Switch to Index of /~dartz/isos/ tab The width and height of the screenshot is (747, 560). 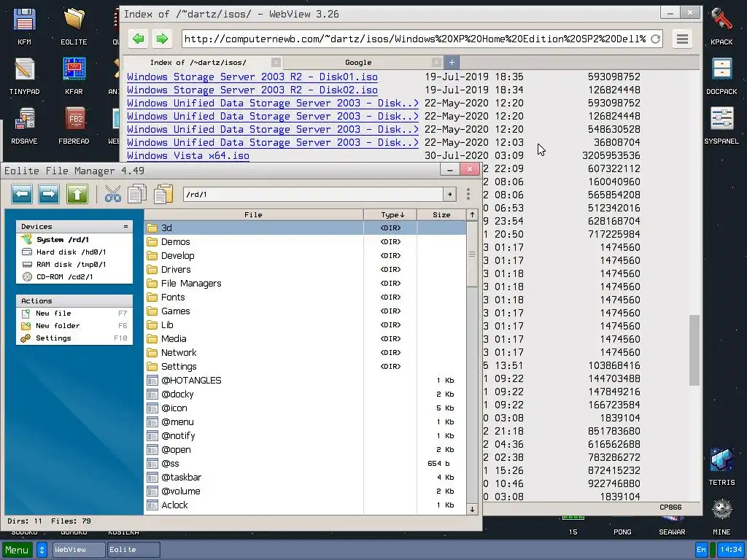pyautogui.click(x=198, y=63)
